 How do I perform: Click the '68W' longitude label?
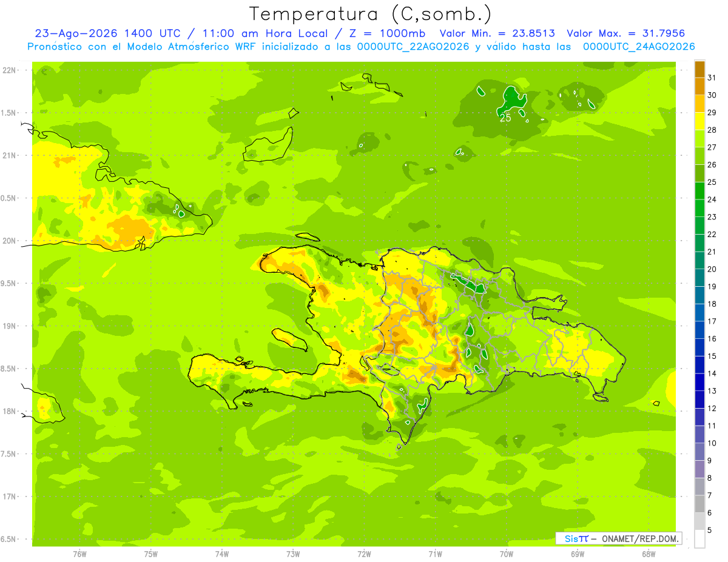[x=649, y=554]
